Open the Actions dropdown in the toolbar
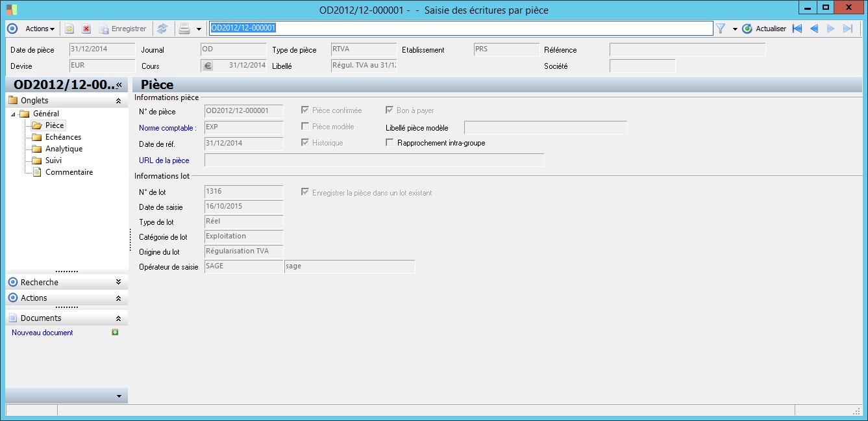The image size is (868, 421). point(40,29)
